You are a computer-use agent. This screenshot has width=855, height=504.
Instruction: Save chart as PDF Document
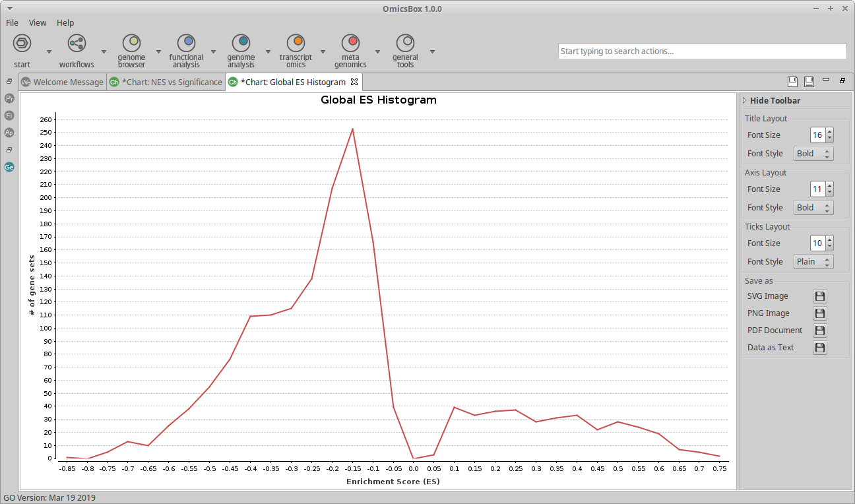click(x=820, y=331)
